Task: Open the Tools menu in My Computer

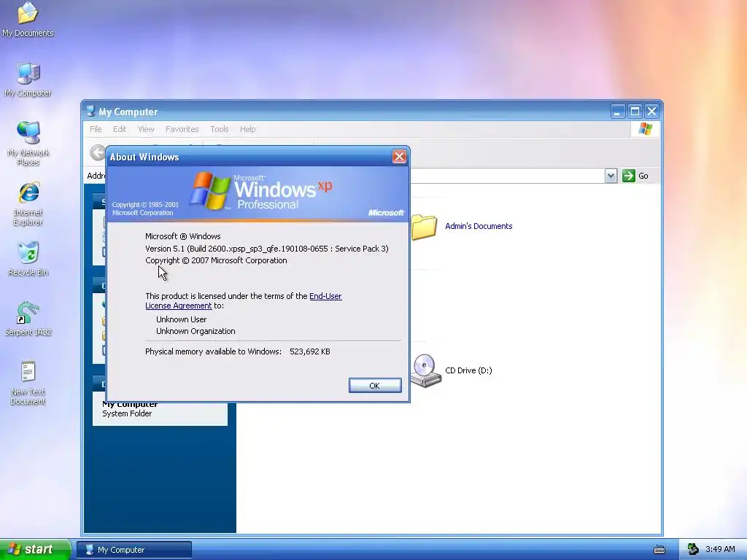Action: click(x=220, y=129)
